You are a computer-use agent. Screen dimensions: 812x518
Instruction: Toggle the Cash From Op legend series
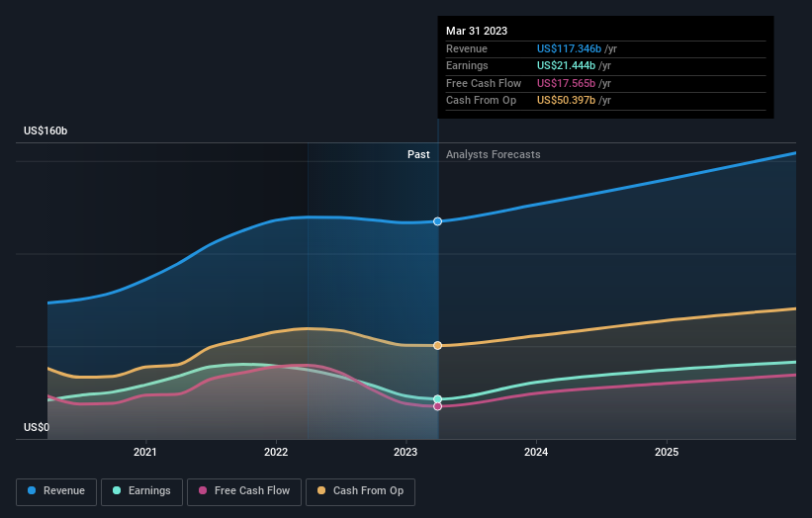[360, 491]
